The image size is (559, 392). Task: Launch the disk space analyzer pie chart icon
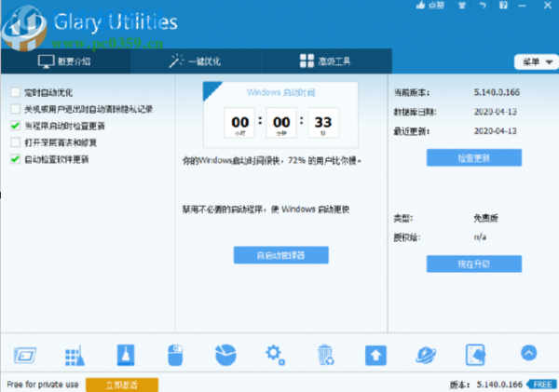225,355
